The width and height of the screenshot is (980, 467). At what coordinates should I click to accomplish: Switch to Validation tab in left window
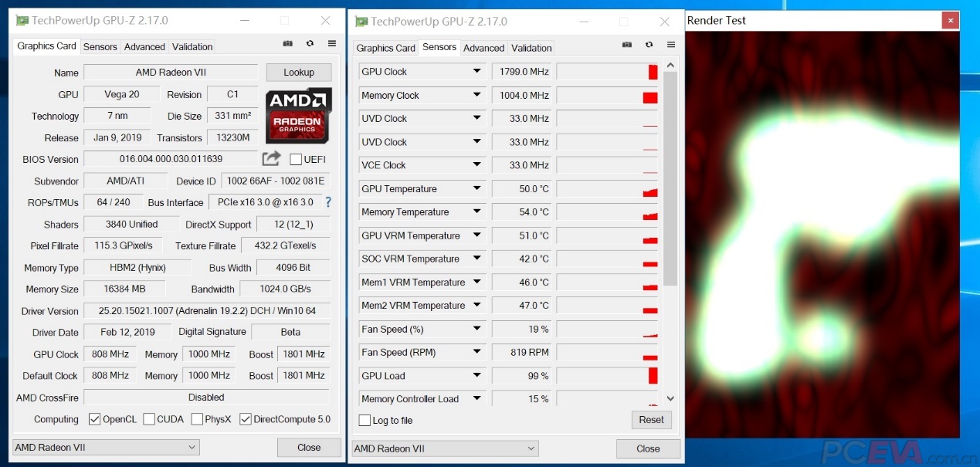click(192, 46)
